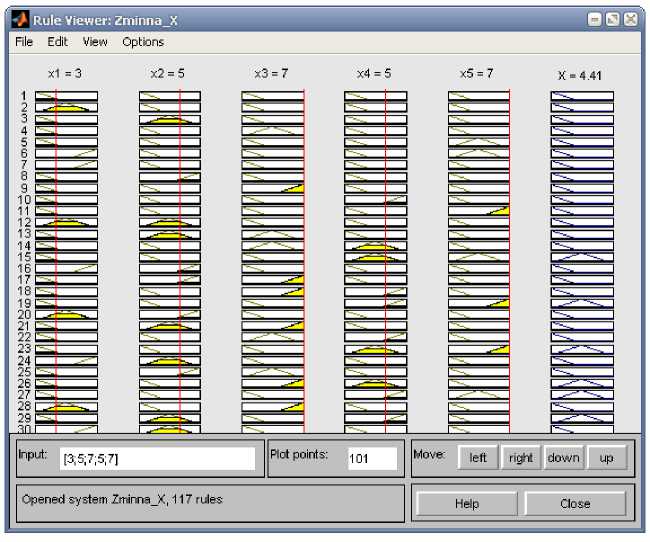Open the File menu

(24, 42)
